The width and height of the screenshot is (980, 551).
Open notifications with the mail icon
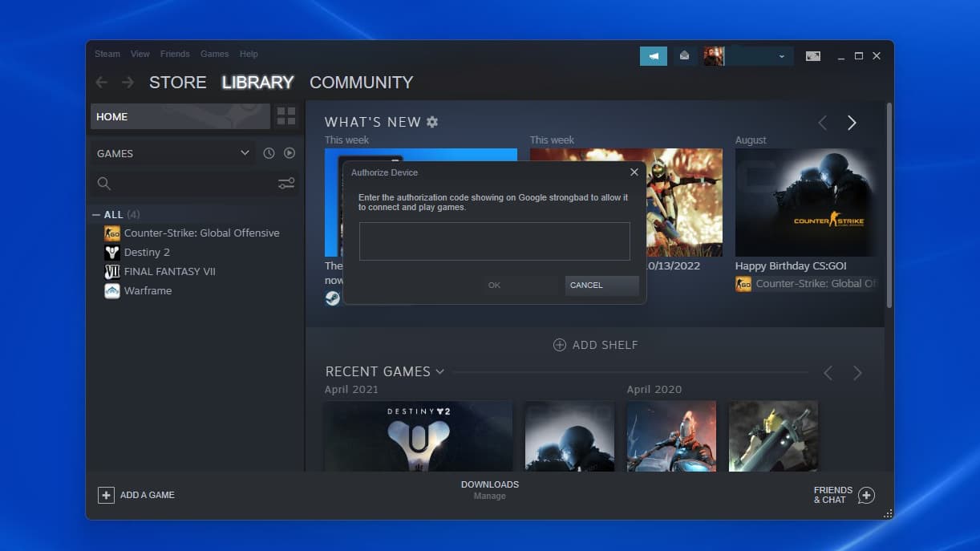683,55
